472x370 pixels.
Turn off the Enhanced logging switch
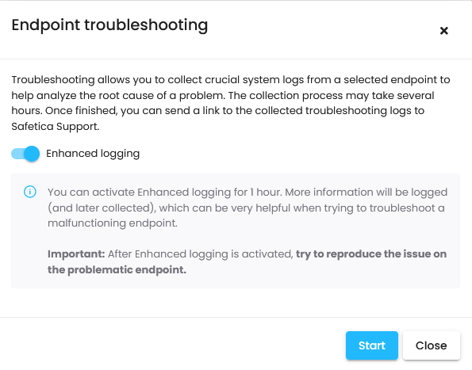tap(25, 154)
